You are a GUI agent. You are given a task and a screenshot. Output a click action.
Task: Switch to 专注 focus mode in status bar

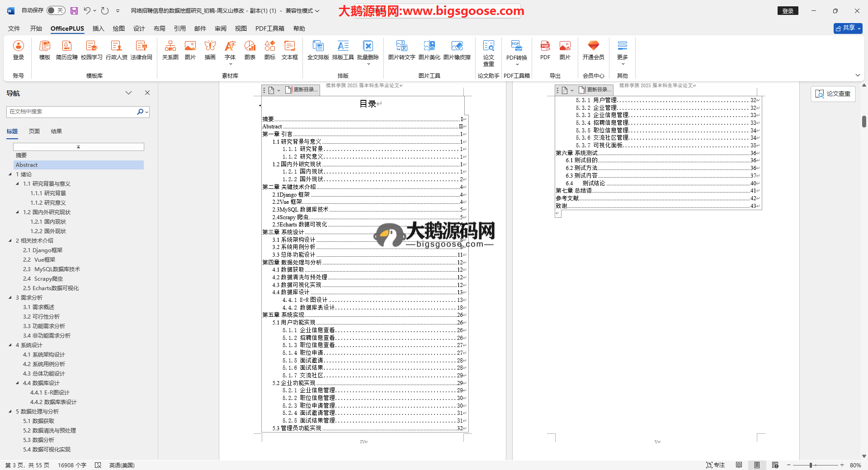pyautogui.click(x=715, y=465)
